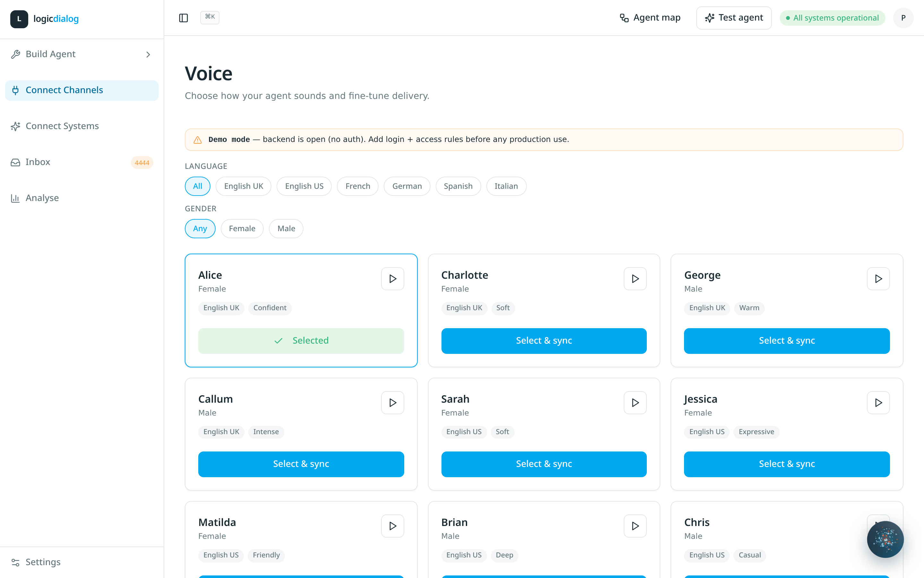Select & sync the Callum voice

(301, 464)
